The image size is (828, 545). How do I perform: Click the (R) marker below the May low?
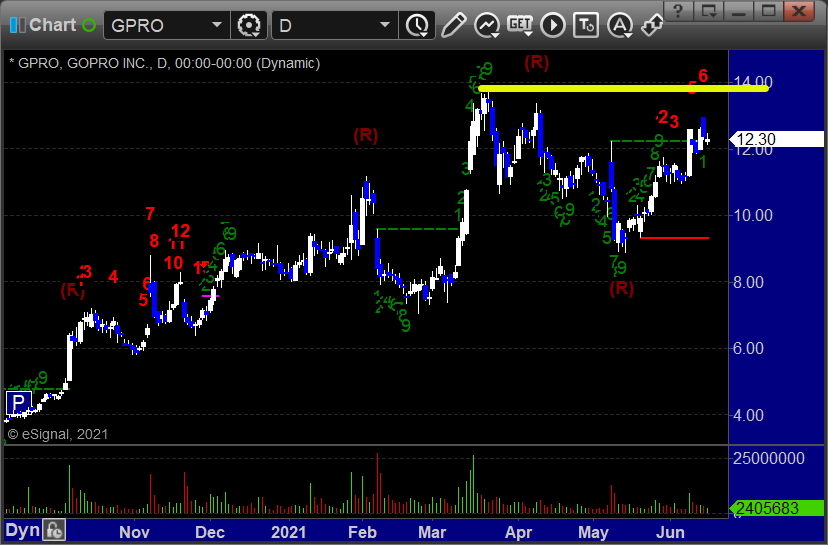(622, 288)
